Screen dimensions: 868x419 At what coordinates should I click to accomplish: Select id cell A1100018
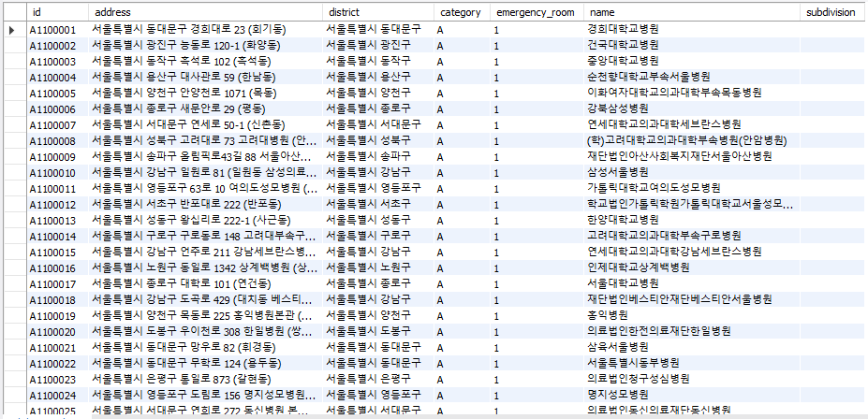56,300
